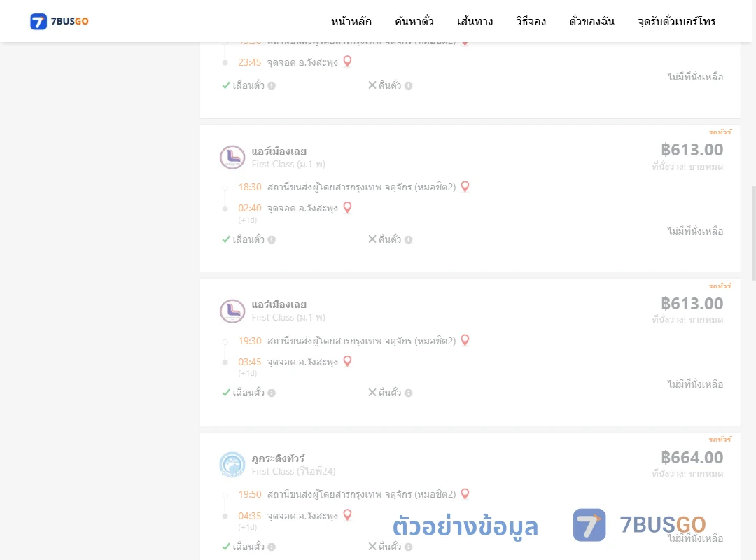
Task: Click แอร์เมืองเลย name in 18:30 trip card
Action: click(x=279, y=151)
